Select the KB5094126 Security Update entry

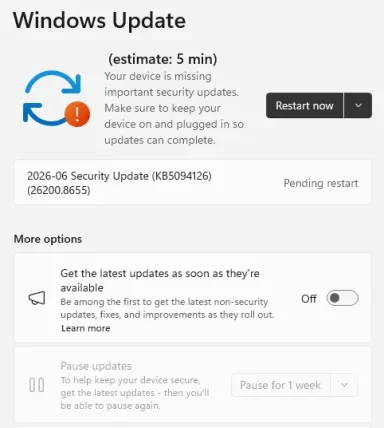[193, 183]
